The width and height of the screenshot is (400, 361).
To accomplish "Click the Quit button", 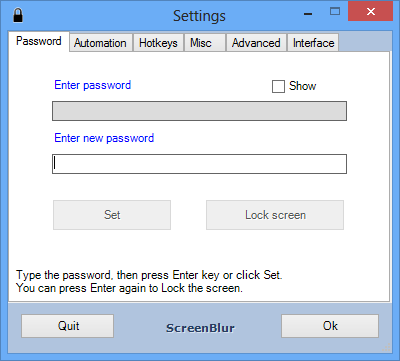I will pos(68,326).
